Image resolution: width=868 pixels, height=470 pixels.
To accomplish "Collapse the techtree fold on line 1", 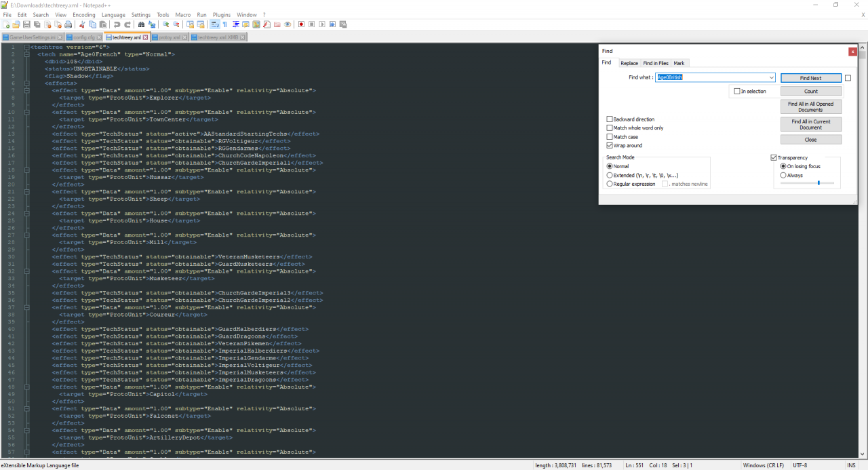I will [x=26, y=47].
